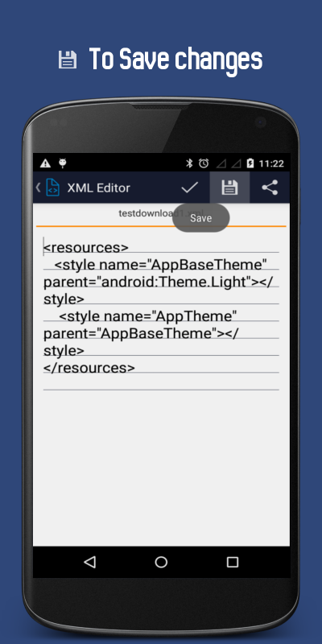Tap the warning triangle in the status bar
This screenshot has width=322, height=644.
point(45,163)
